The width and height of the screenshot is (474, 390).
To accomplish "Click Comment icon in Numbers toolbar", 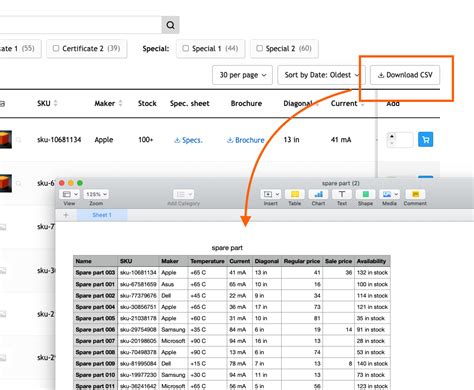I will 415,194.
